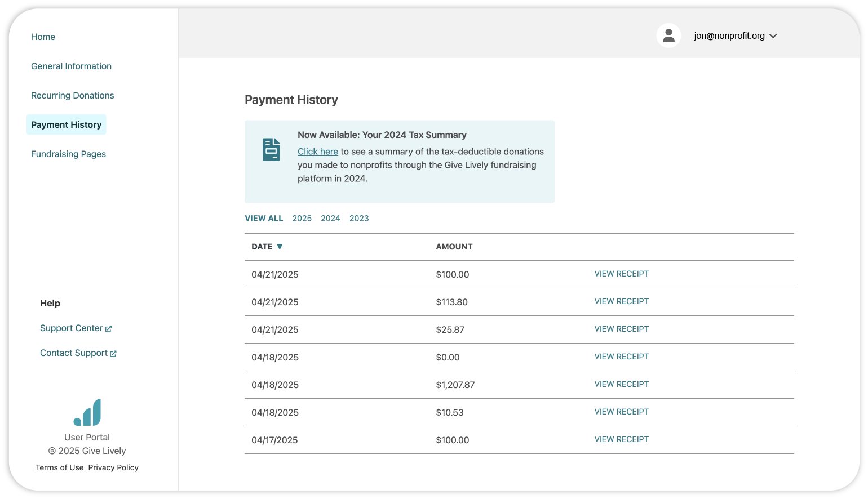This screenshot has height=499, width=868.
Task: Select the VIEW ALL filter
Action: click(x=264, y=218)
